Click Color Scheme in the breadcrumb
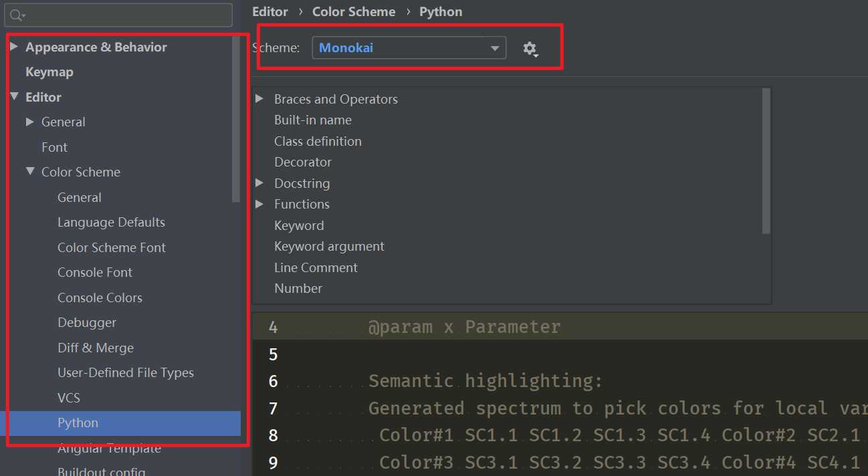The image size is (868, 476). pos(354,12)
